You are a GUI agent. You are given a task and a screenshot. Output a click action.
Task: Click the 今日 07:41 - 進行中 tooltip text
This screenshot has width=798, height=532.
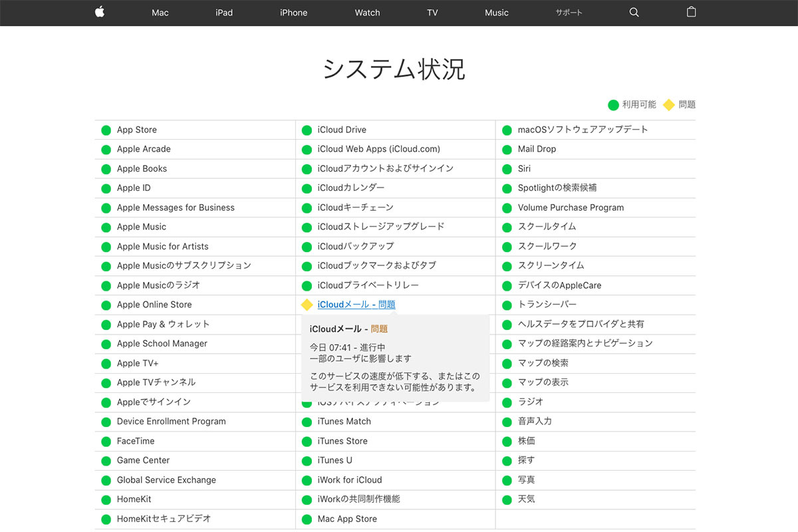point(348,347)
